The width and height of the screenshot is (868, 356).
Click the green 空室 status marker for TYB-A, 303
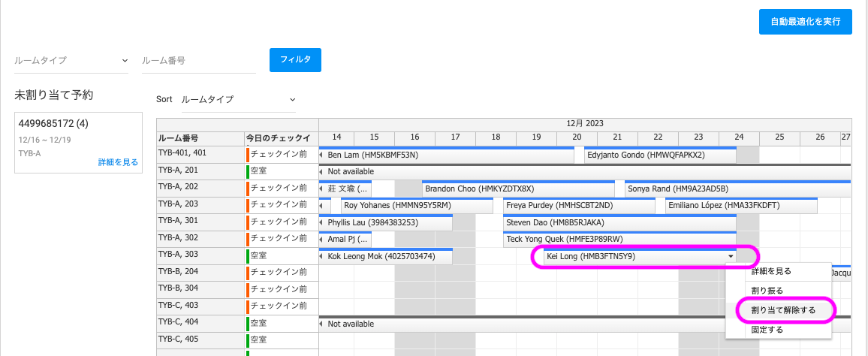pos(248,257)
